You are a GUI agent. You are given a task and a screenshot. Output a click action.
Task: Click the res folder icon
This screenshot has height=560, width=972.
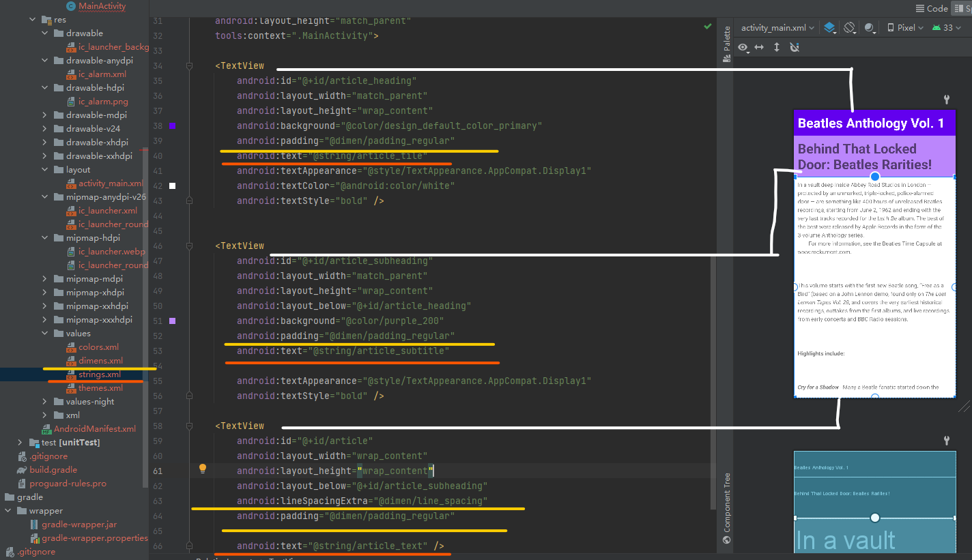coord(46,20)
